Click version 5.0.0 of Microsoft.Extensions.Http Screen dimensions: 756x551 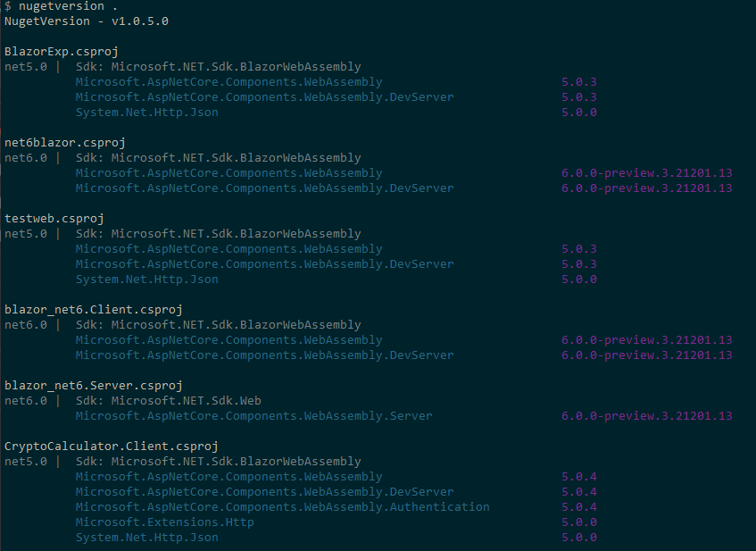(x=579, y=522)
